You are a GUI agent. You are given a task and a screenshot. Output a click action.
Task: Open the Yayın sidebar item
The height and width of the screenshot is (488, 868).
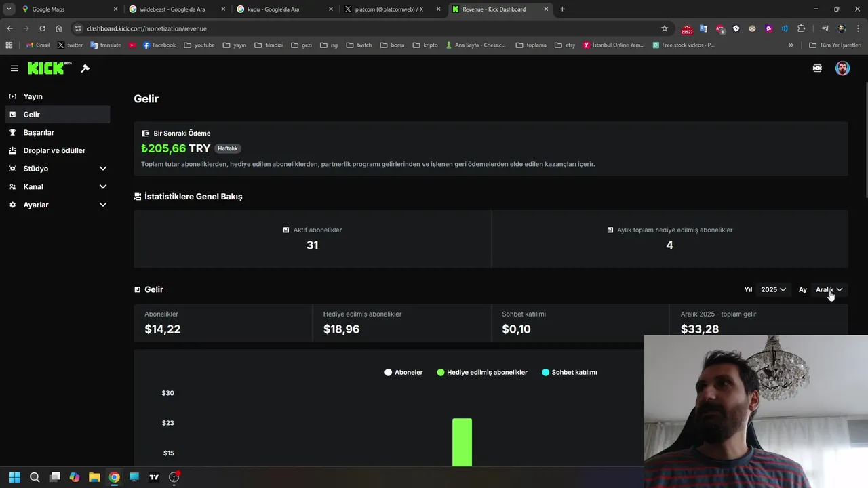pyautogui.click(x=58, y=96)
